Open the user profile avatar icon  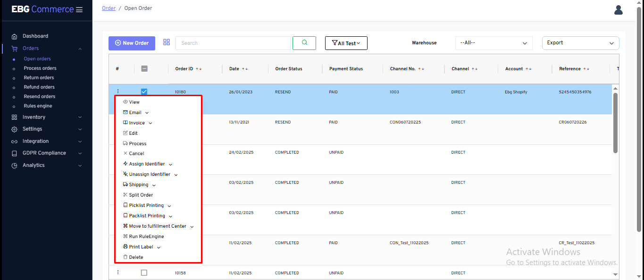[x=619, y=10]
